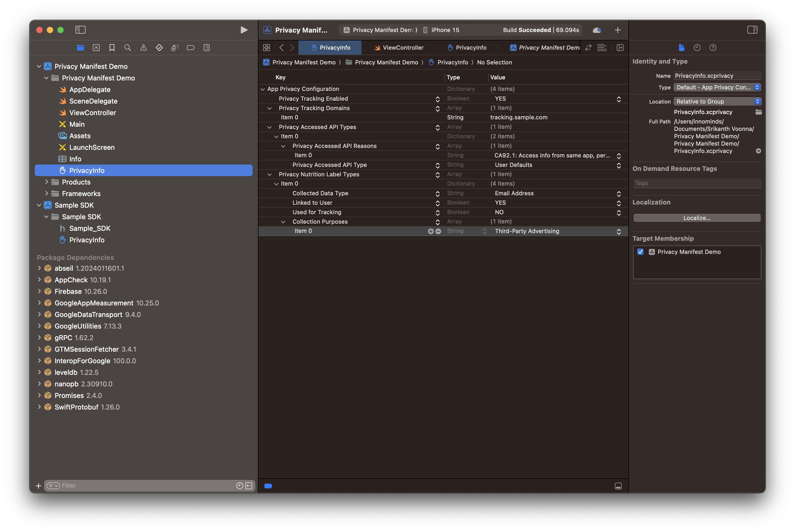Open the editor options lines icon

[602, 48]
